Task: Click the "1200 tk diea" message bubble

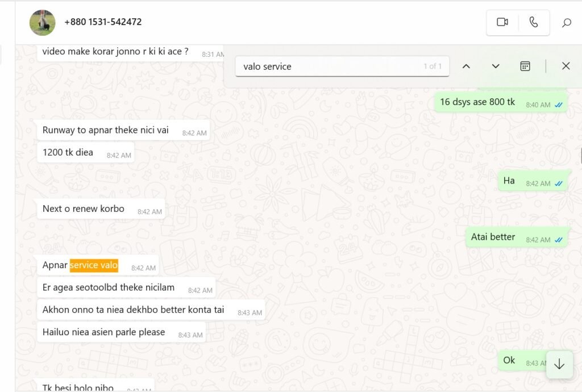Action: 68,152
